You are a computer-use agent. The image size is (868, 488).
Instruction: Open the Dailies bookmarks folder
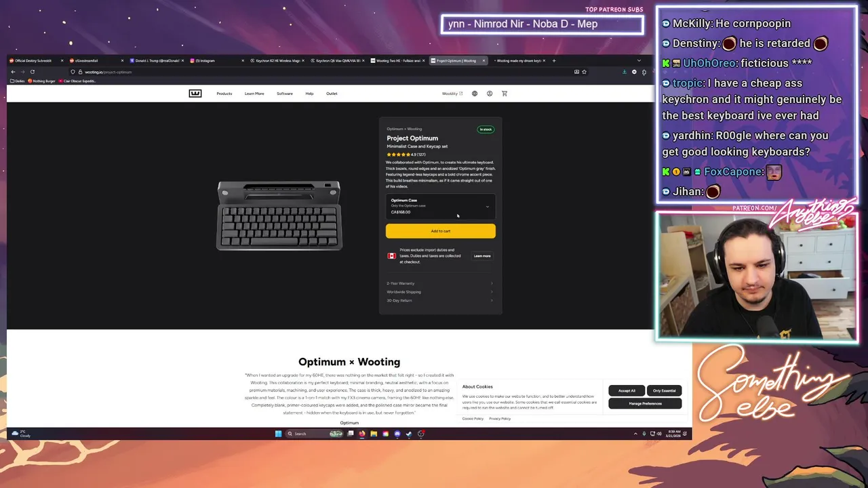pyautogui.click(x=17, y=81)
